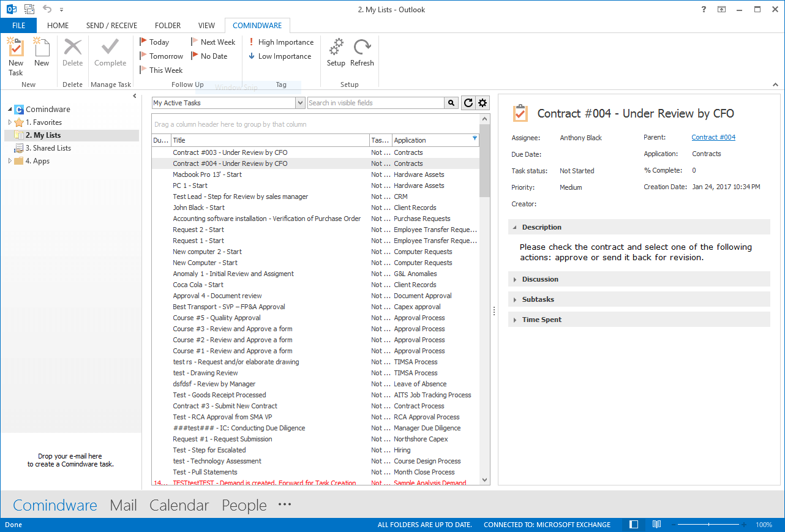Click the search magnifier button

(x=451, y=103)
